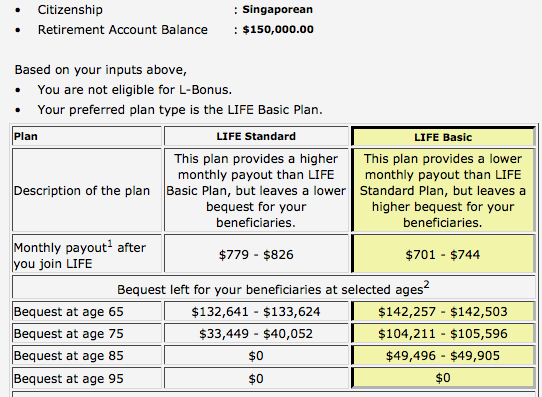Click the $49,496 - $49,905 bequest cell

click(443, 356)
